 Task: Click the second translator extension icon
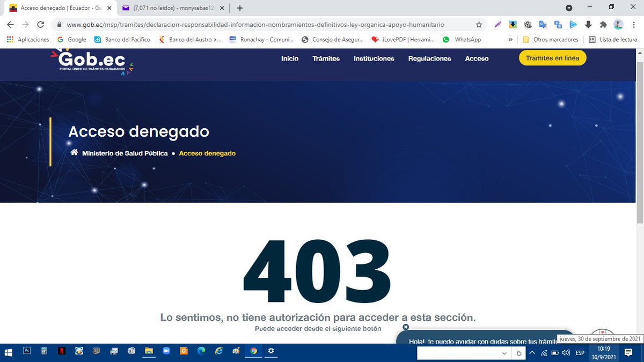(558, 25)
